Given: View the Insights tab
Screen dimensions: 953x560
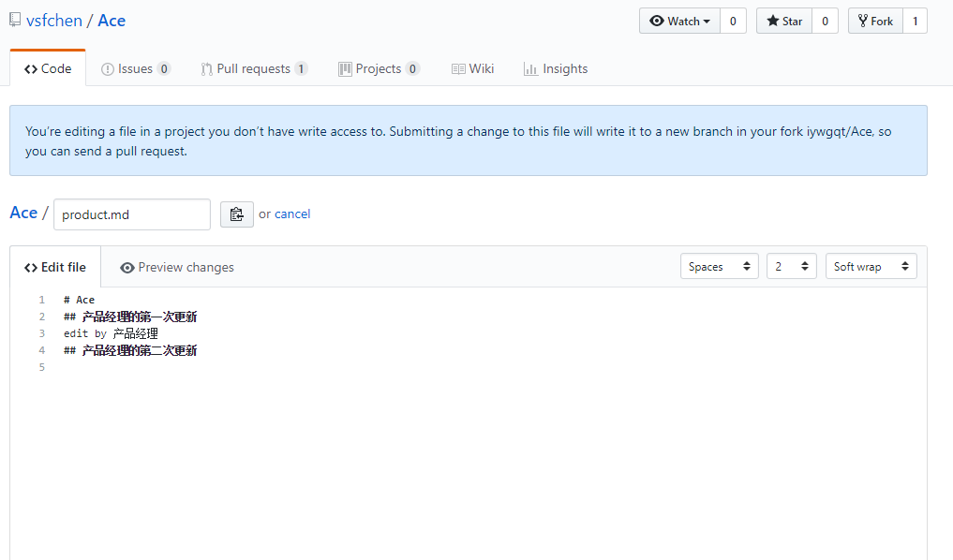Looking at the screenshot, I should pyautogui.click(x=556, y=68).
